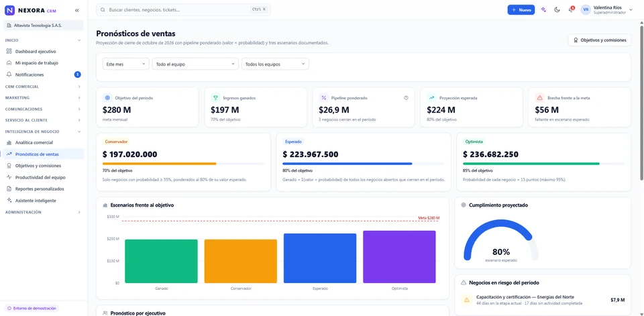This screenshot has height=316, width=644.
Task: Select the Altavista Tecnología S.A.S. company selector
Action: click(x=44, y=25)
